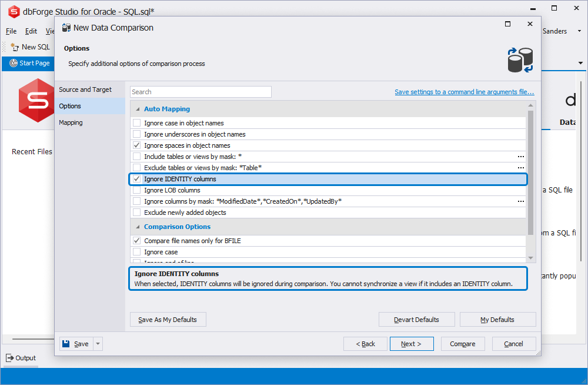Close the New Data Comparison dialog
Viewport: 588px width, 385px height.
tap(530, 24)
